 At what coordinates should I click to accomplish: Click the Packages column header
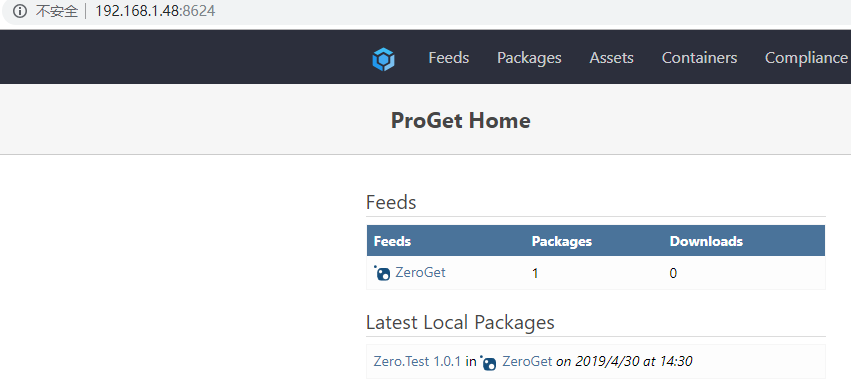pos(562,241)
